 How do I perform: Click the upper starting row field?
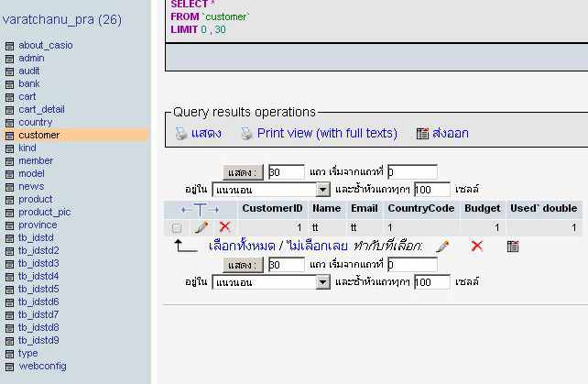coord(412,172)
